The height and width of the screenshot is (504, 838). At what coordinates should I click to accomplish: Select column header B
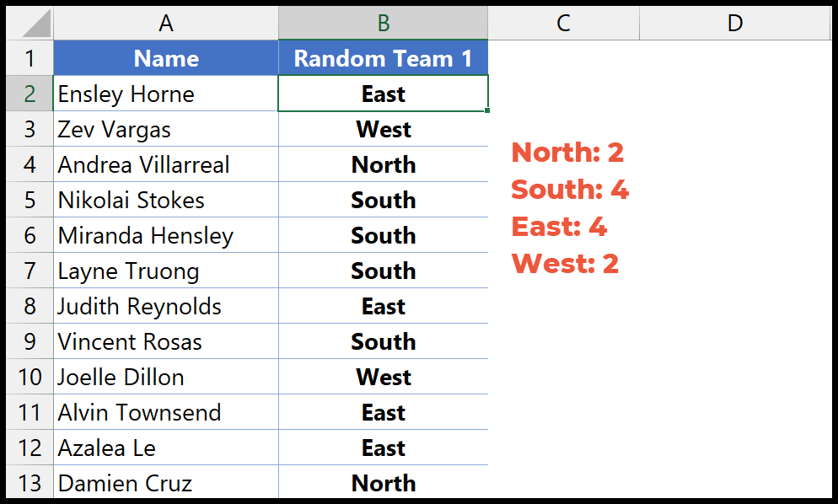(x=383, y=23)
